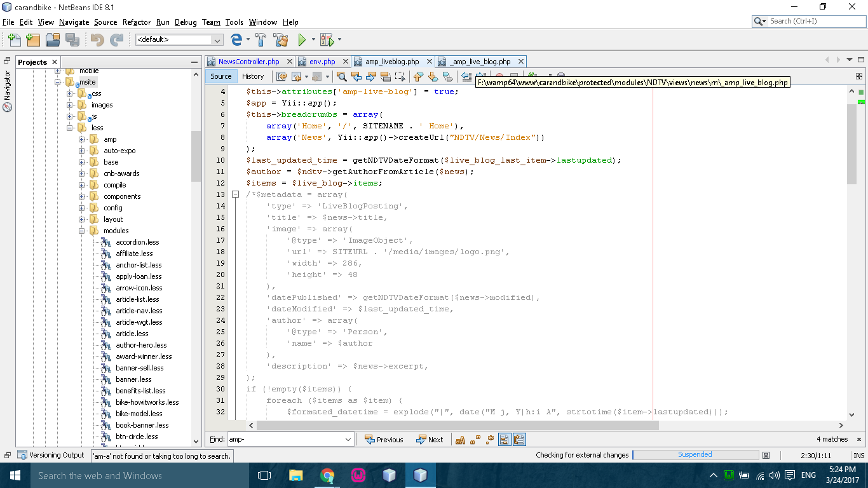
Task: Run the project with the green arrow
Action: click(302, 40)
